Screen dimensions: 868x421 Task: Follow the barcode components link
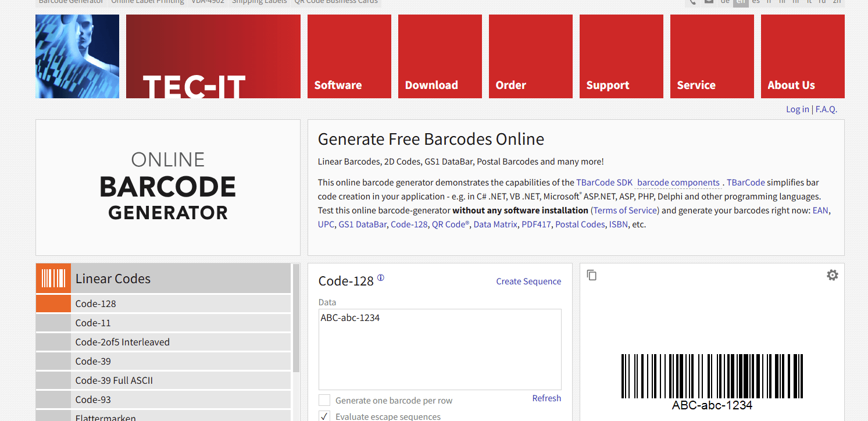coord(678,183)
